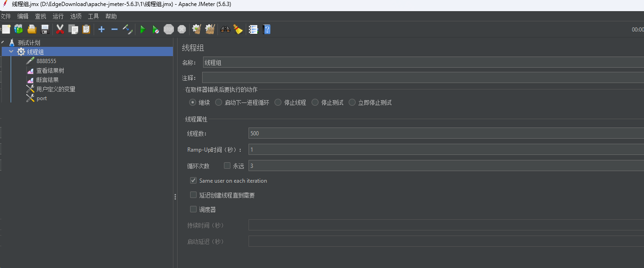This screenshot has height=268, width=644.
Task: Click the Toggle enable/disable icon
Action: pyautogui.click(x=128, y=29)
